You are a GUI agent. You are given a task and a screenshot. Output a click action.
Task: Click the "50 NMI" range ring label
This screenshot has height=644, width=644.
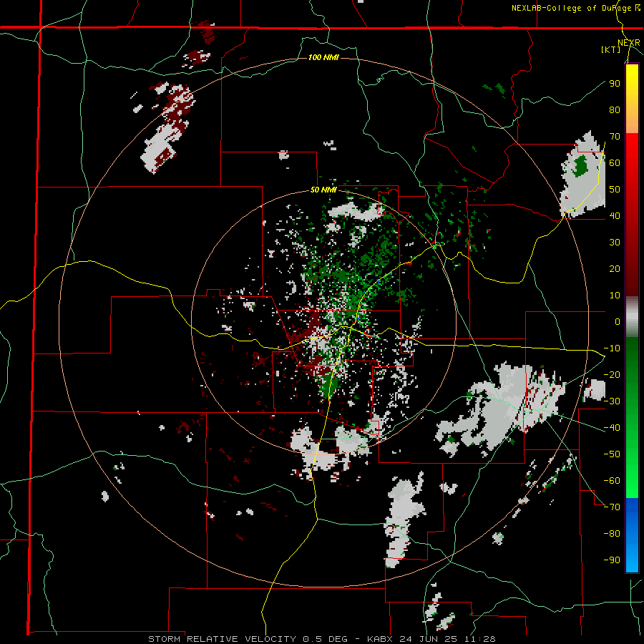pyautogui.click(x=323, y=190)
